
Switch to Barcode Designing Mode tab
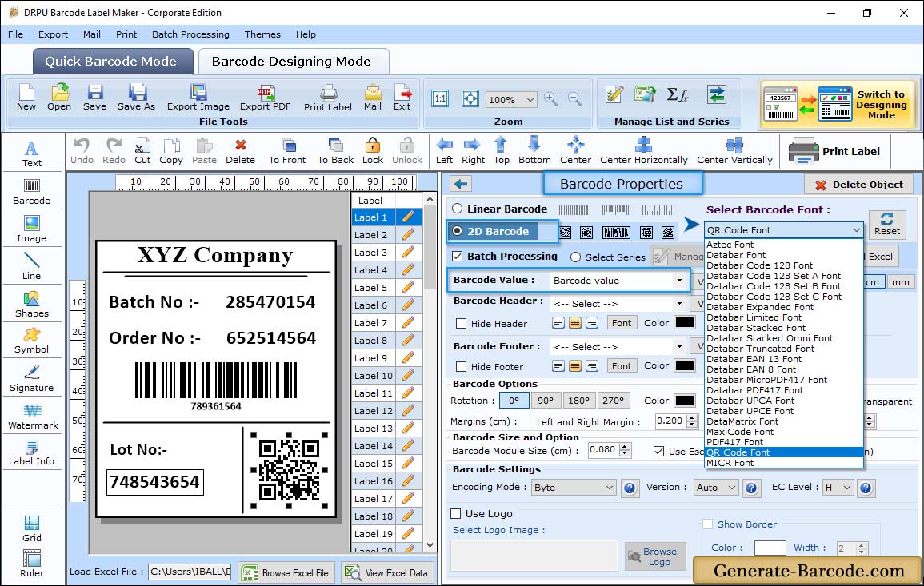[x=293, y=62]
